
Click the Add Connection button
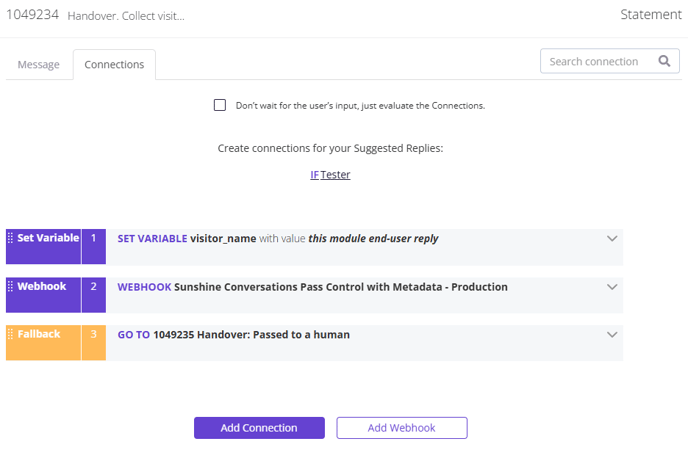click(x=259, y=428)
